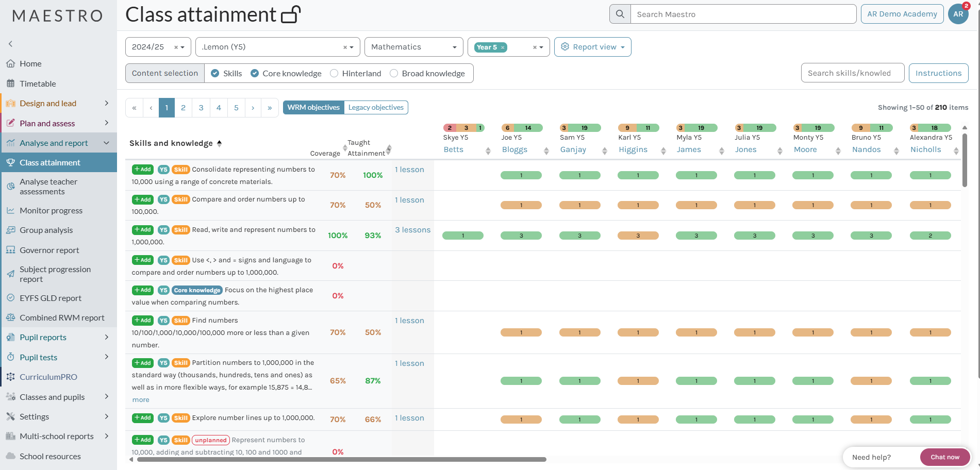The image size is (980, 470).
Task: Uncheck the Skills content checkbox
Action: click(x=215, y=73)
